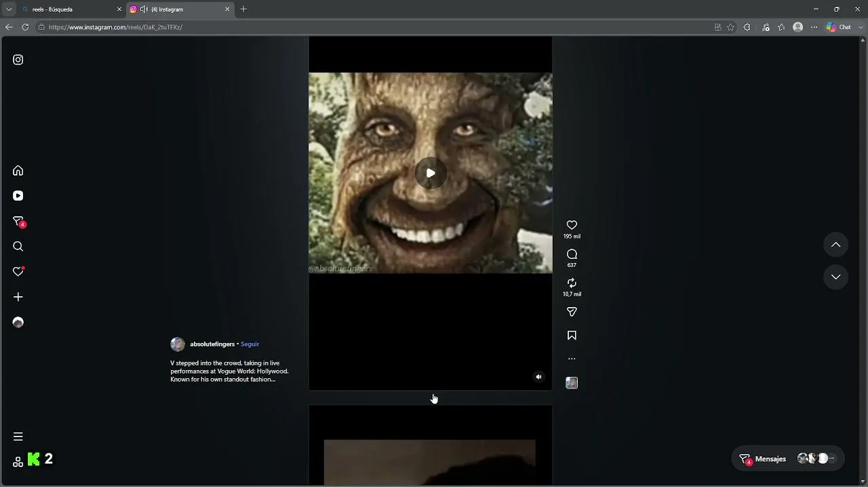Mute the Instagram tab with its speaker icon

144,9
